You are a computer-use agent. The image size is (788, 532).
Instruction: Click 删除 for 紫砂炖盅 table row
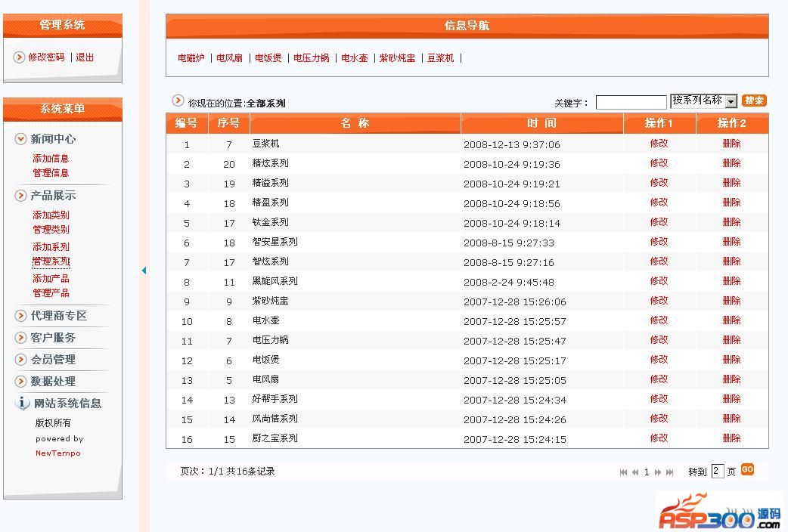coord(732,300)
